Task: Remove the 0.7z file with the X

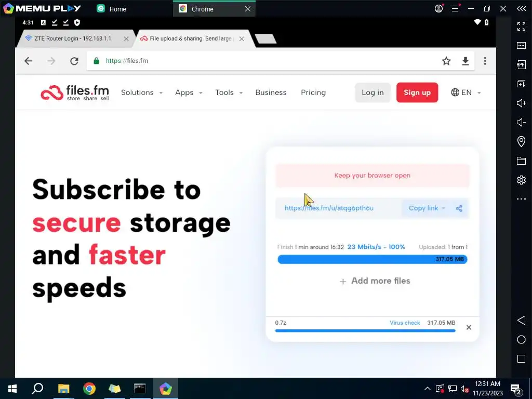Action: click(469, 327)
